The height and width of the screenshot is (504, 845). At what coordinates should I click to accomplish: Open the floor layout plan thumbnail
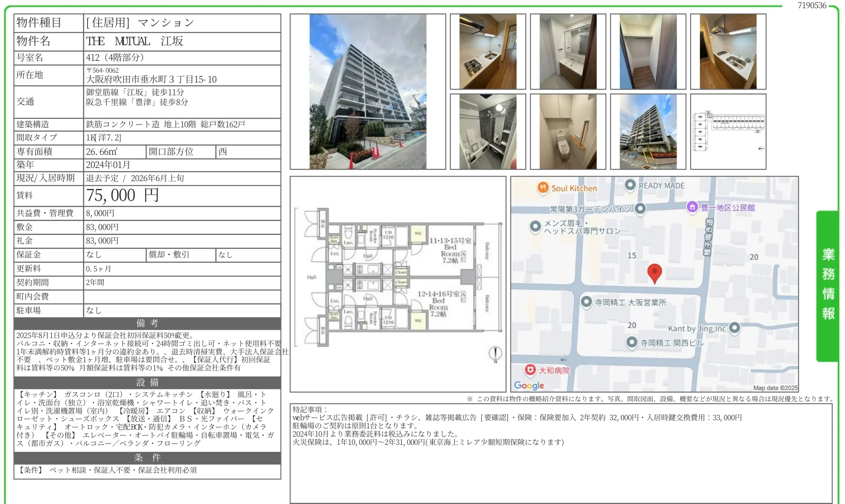728,132
